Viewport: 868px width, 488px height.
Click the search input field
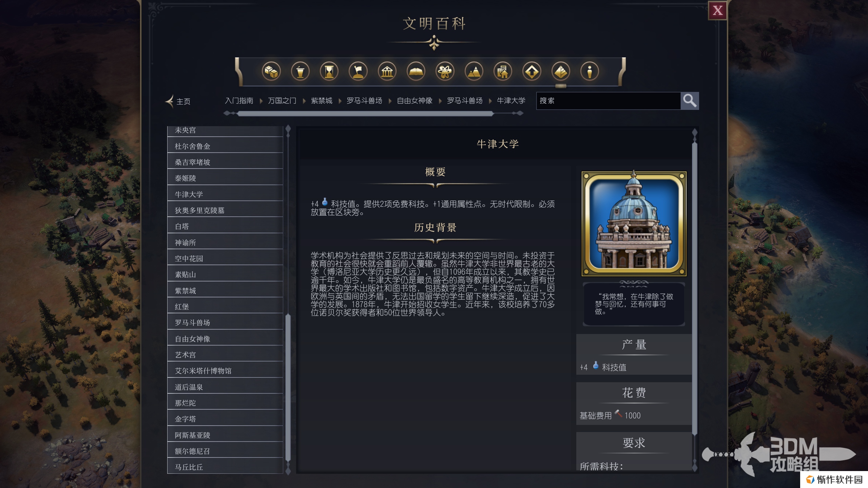(x=609, y=101)
